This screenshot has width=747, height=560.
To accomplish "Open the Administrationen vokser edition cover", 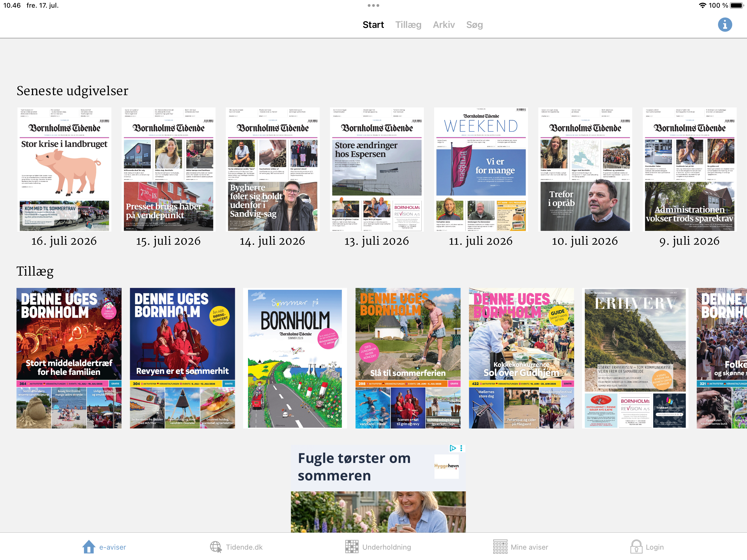I will [690, 169].
